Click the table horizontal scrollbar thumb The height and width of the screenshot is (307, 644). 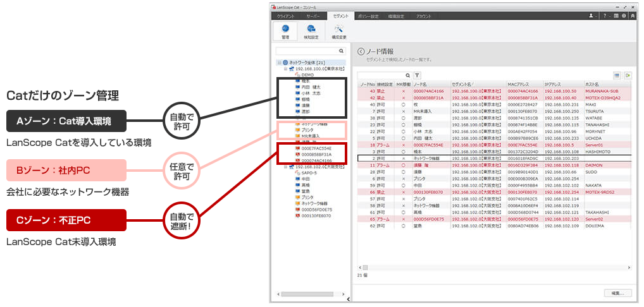(365, 267)
